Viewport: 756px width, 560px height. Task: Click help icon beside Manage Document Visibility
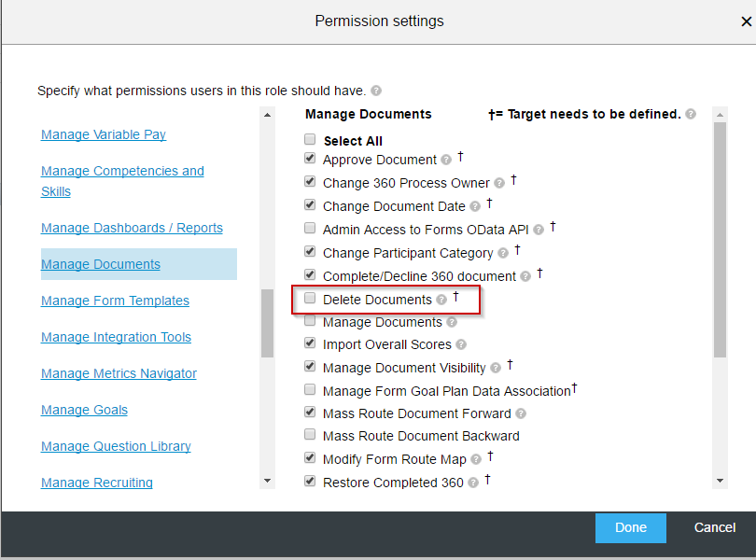[x=496, y=368]
